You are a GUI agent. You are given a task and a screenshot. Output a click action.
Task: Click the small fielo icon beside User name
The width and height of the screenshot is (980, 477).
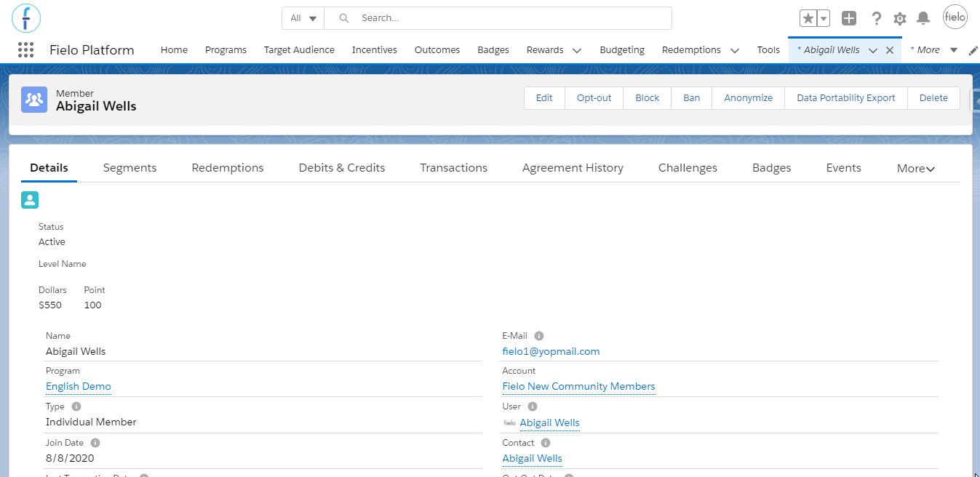pos(509,422)
